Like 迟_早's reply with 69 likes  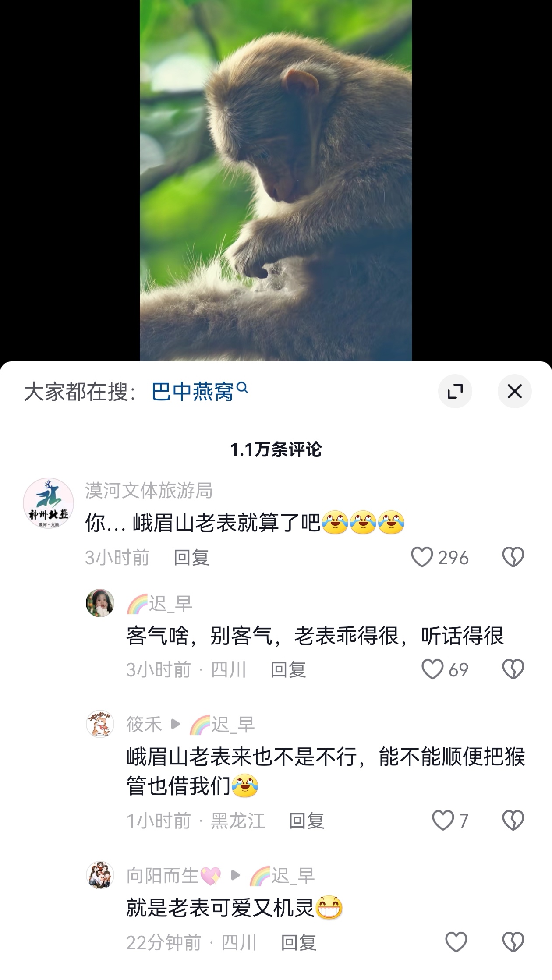pyautogui.click(x=432, y=669)
